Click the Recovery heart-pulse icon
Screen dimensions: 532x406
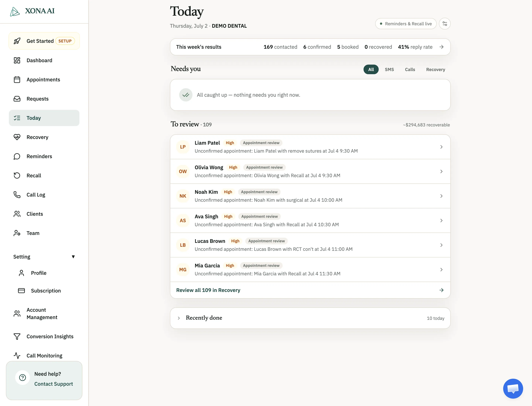click(x=17, y=137)
